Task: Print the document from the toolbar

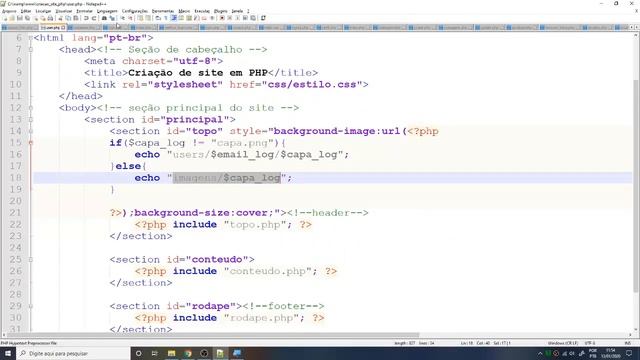Action: 50,18
